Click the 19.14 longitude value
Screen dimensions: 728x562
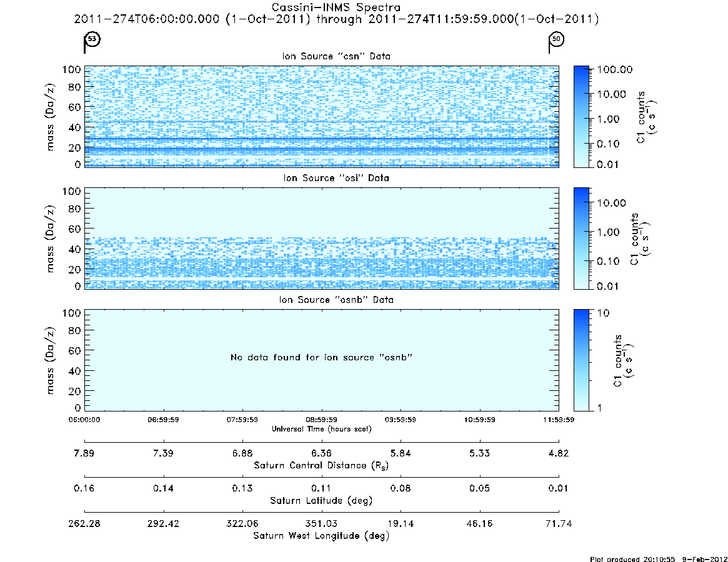(x=400, y=523)
